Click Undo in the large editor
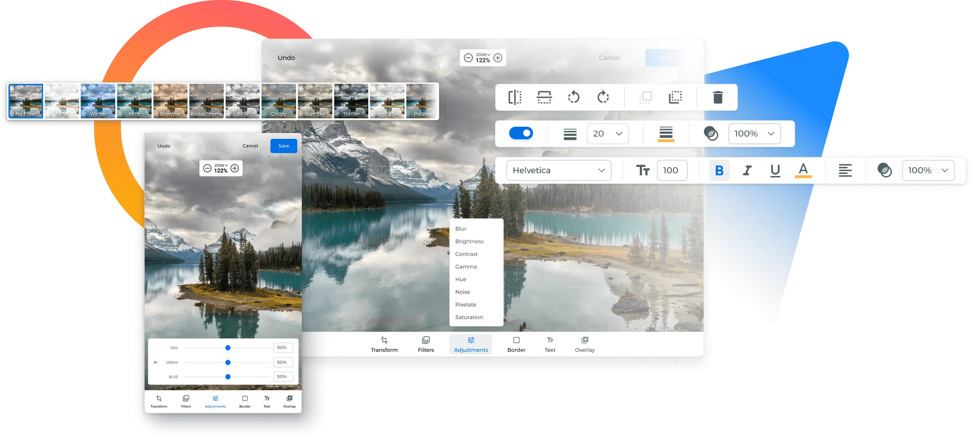This screenshot has width=980, height=441. (286, 58)
